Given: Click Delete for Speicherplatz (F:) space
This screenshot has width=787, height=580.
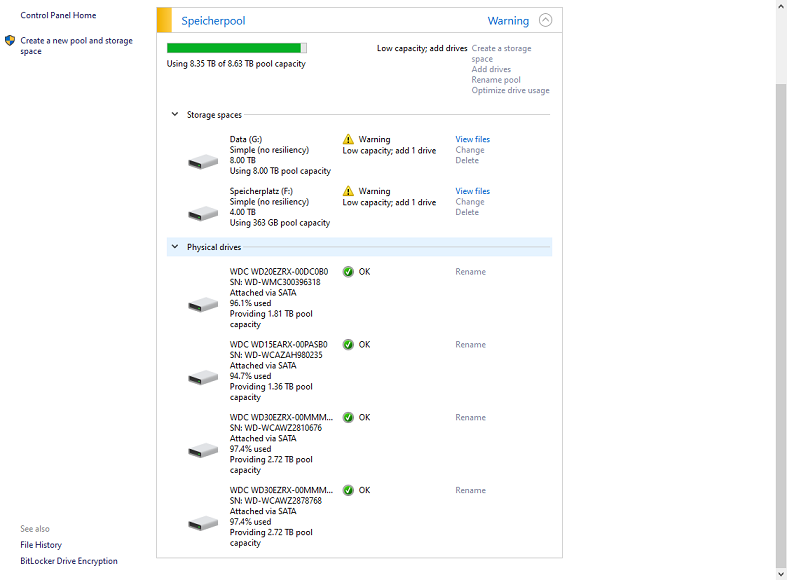Looking at the screenshot, I should click(x=467, y=212).
